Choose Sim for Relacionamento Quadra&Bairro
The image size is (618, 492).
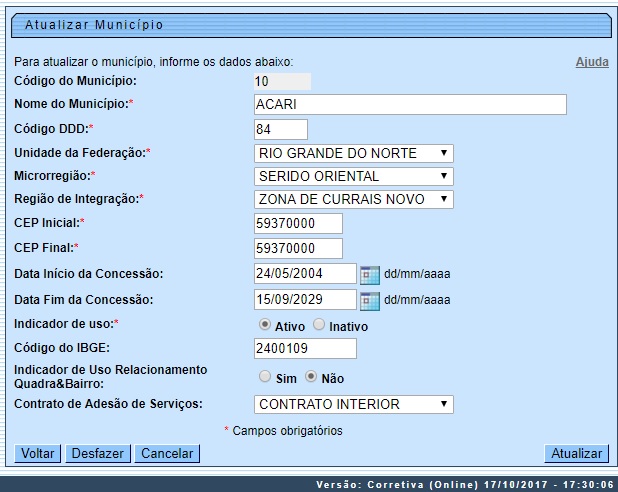tap(264, 377)
